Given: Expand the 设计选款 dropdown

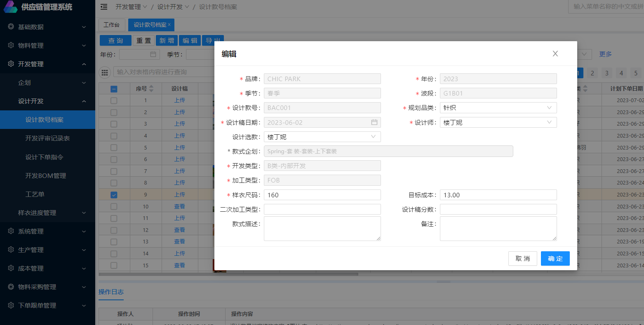Looking at the screenshot, I should tap(322, 137).
